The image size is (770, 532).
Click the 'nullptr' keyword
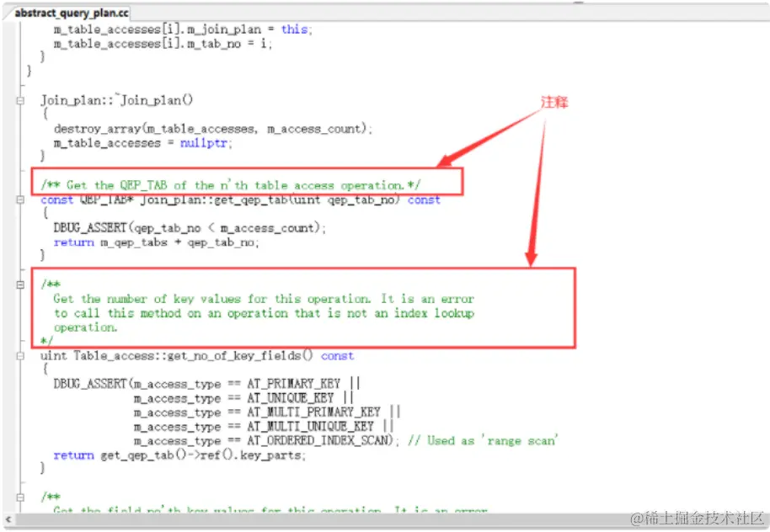pos(206,143)
